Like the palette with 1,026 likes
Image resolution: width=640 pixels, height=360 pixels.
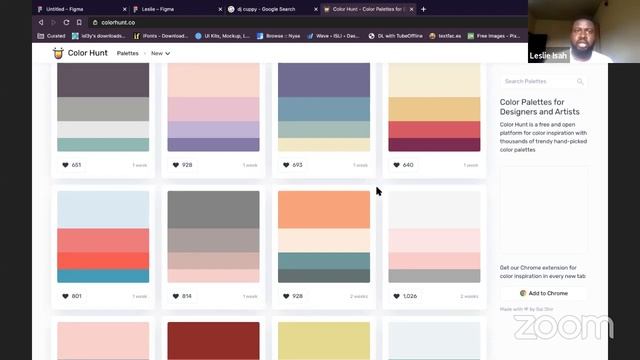click(x=404, y=296)
